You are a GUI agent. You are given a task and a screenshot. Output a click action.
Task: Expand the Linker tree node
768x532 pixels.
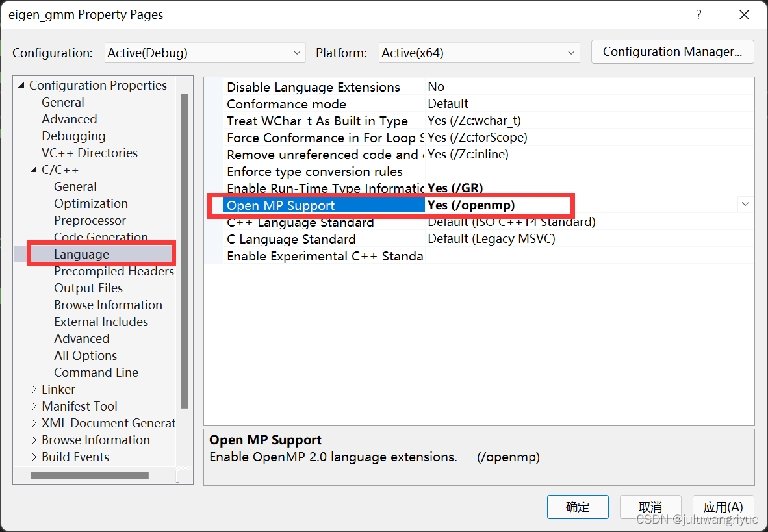coord(34,390)
